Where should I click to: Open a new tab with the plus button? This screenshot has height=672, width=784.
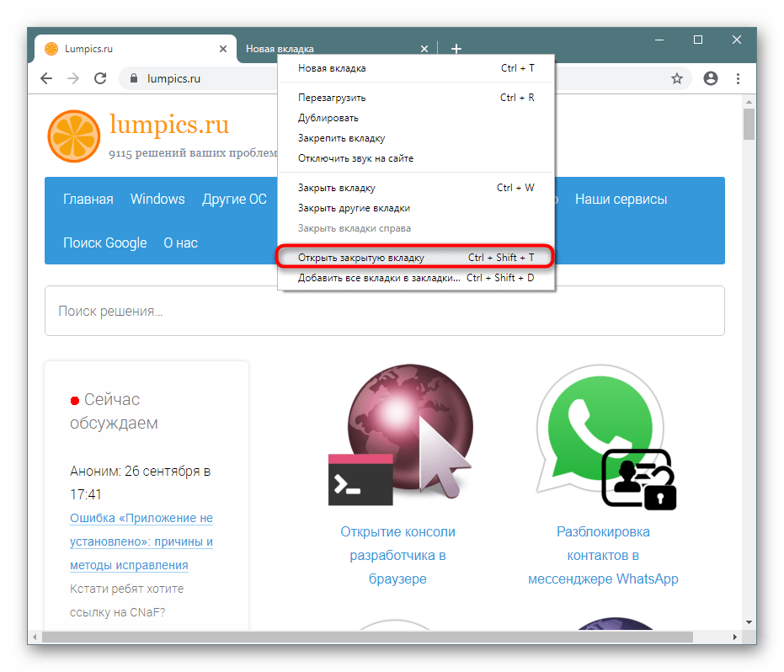456,49
